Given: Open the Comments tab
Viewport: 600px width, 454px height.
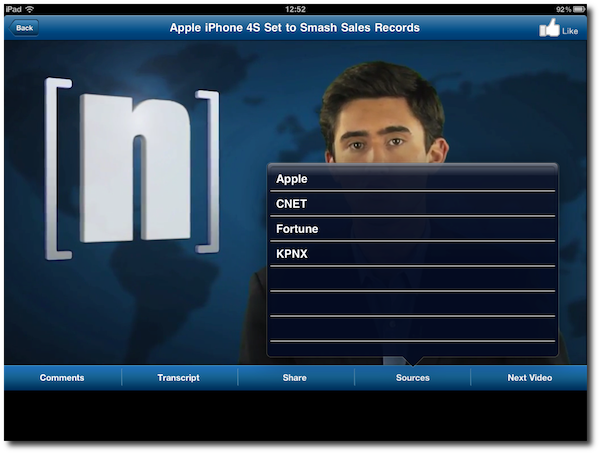Looking at the screenshot, I should pyautogui.click(x=62, y=377).
